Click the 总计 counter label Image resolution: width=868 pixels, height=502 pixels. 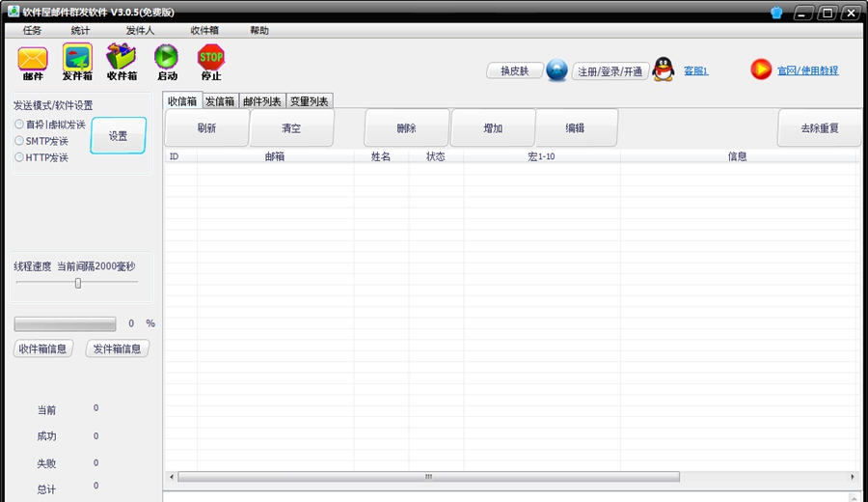pyautogui.click(x=46, y=489)
